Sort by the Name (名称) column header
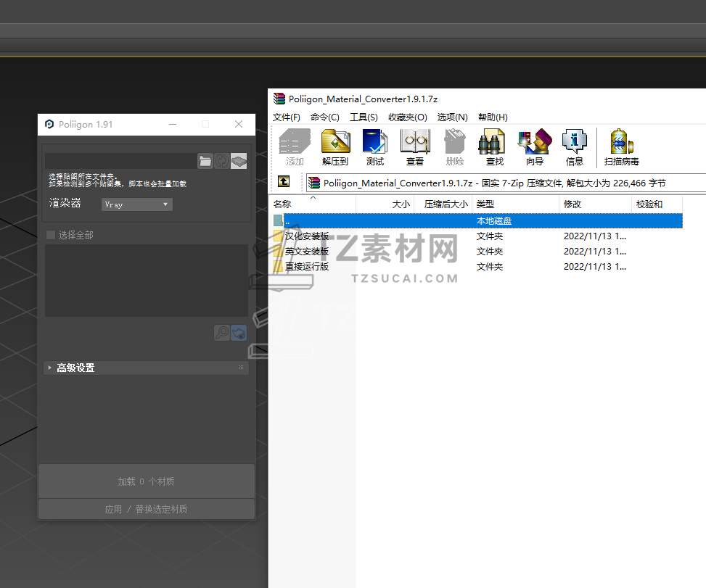The image size is (706, 588). coord(313,204)
